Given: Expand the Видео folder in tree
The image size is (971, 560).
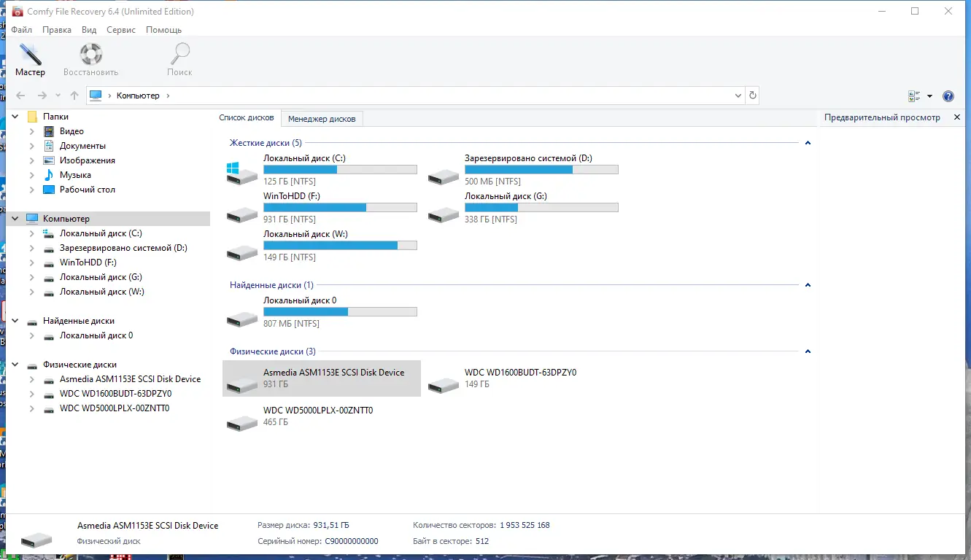Looking at the screenshot, I should click(32, 131).
